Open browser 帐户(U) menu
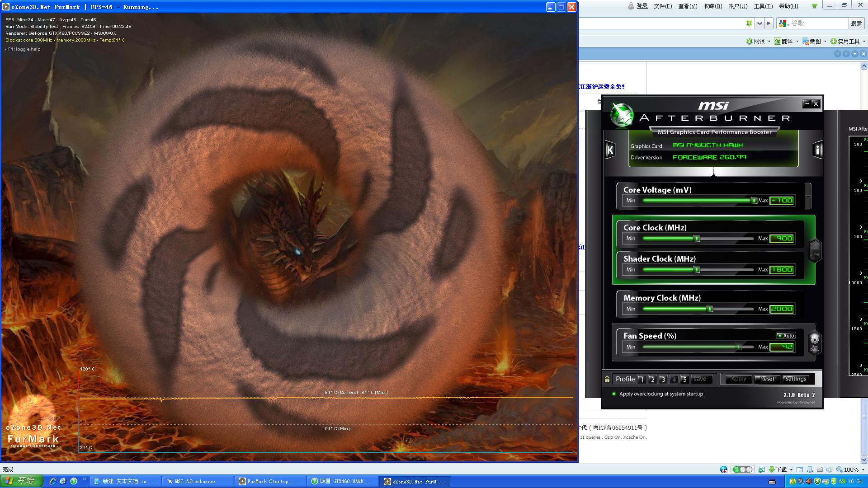868x488 pixels. [x=738, y=6]
